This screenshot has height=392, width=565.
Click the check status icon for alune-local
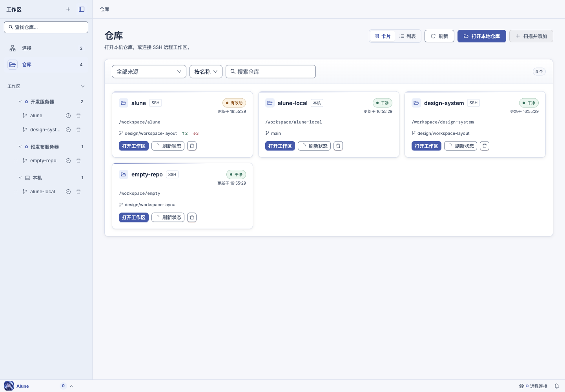(x=68, y=192)
